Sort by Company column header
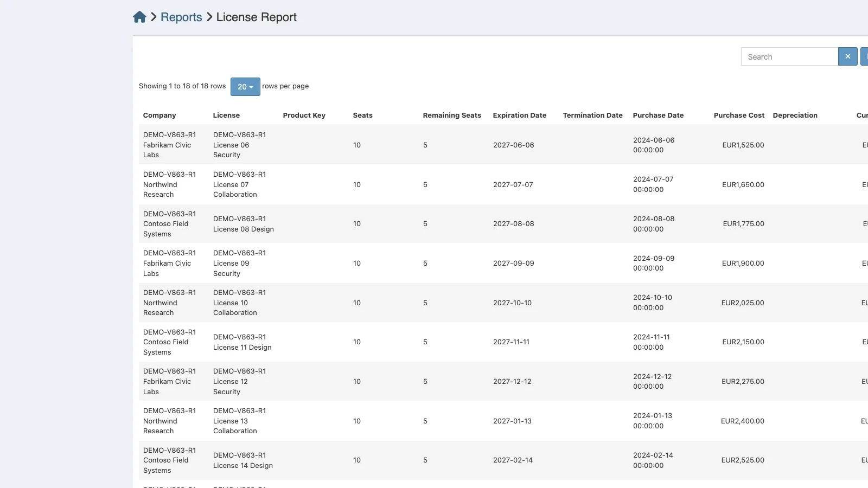Viewport: 868px width, 488px height. click(159, 115)
